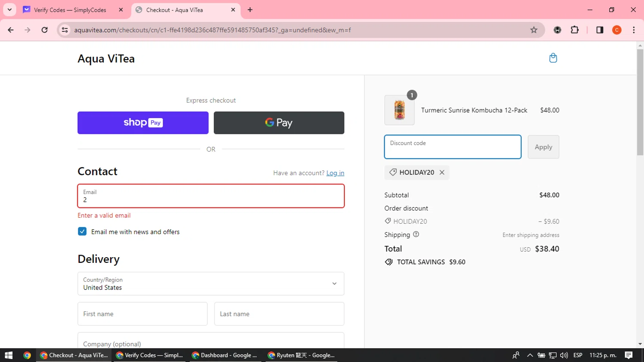The width and height of the screenshot is (644, 362).
Task: Show hidden system tray icons
Action: point(530,355)
